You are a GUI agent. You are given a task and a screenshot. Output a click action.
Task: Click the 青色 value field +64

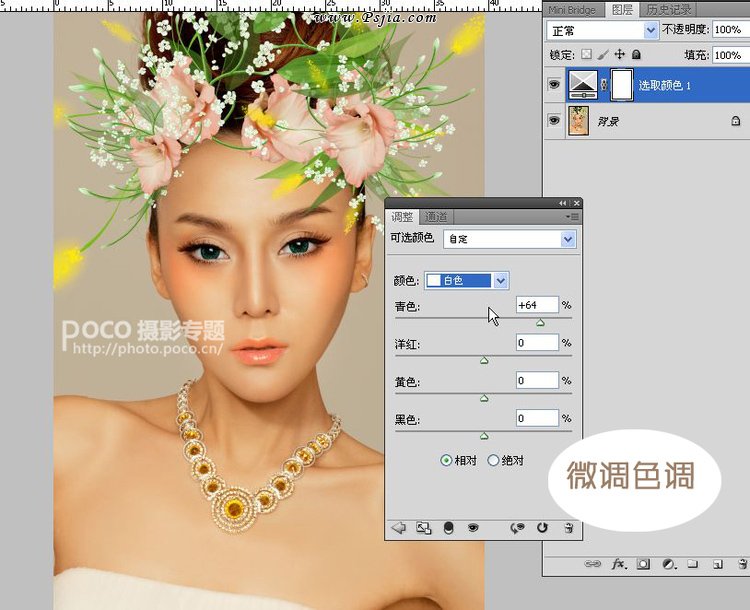pyautogui.click(x=537, y=305)
